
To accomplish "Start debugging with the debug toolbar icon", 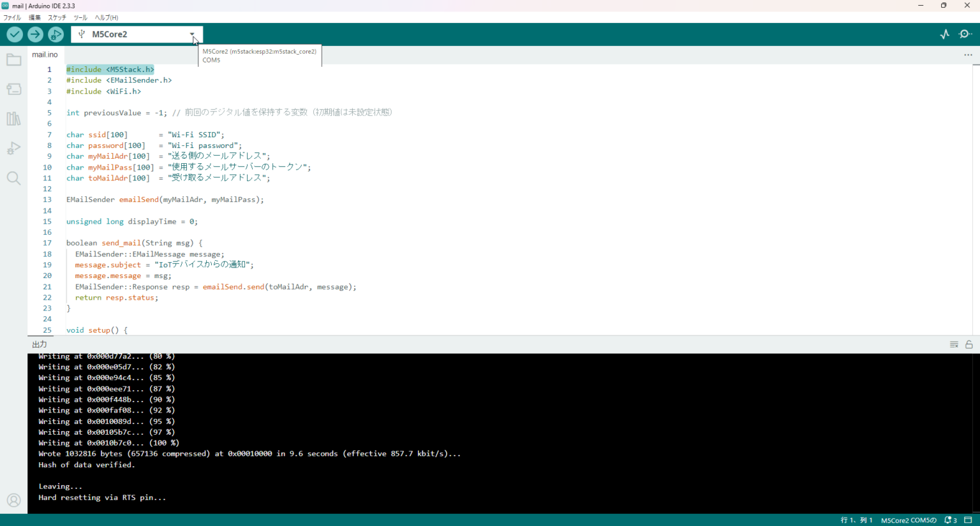I will 56,34.
